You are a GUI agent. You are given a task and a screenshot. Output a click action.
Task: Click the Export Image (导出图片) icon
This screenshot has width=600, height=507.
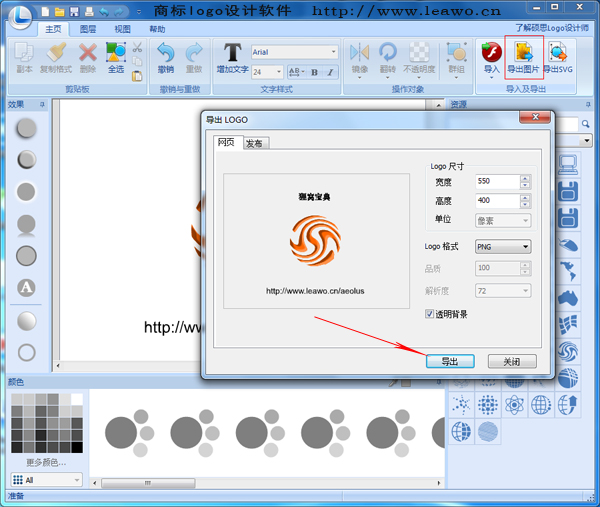[523, 52]
